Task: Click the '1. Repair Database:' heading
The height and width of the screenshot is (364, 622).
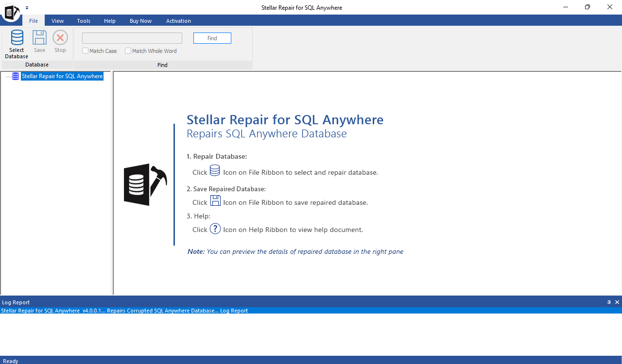Action: coord(217,157)
